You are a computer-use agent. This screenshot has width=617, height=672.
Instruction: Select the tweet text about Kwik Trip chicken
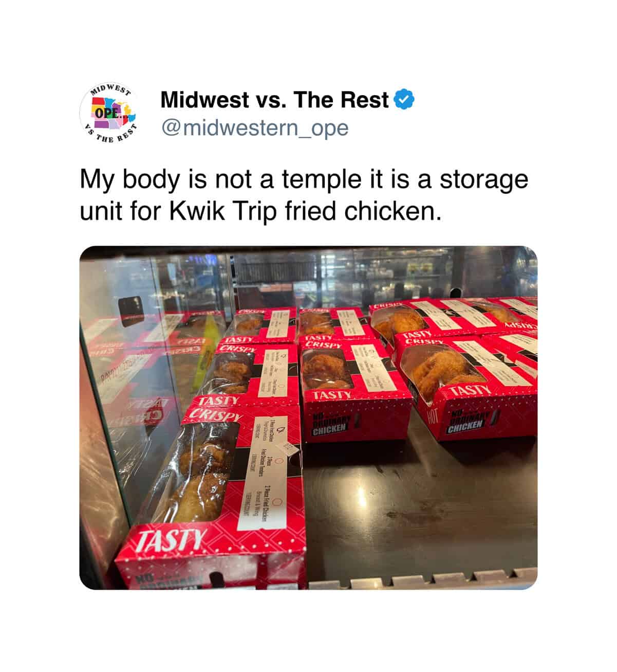pos(304,195)
